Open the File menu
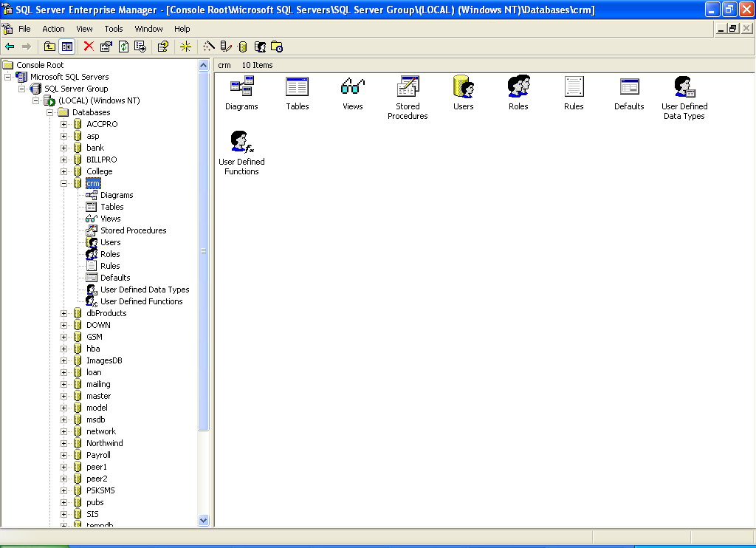The width and height of the screenshot is (756, 548). point(24,29)
